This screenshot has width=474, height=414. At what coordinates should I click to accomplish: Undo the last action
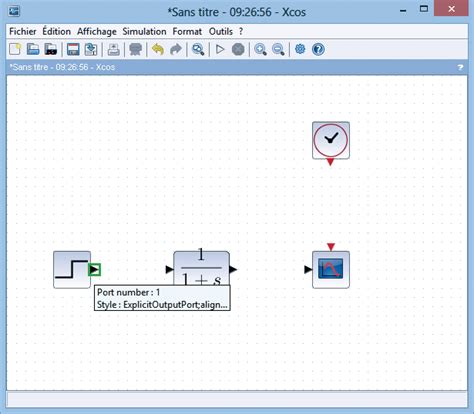158,49
